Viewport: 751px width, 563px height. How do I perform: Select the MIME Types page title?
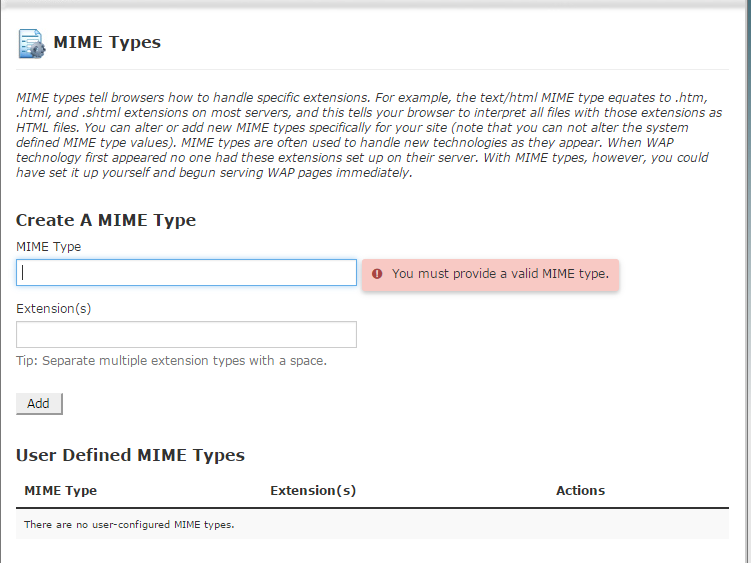click(107, 43)
